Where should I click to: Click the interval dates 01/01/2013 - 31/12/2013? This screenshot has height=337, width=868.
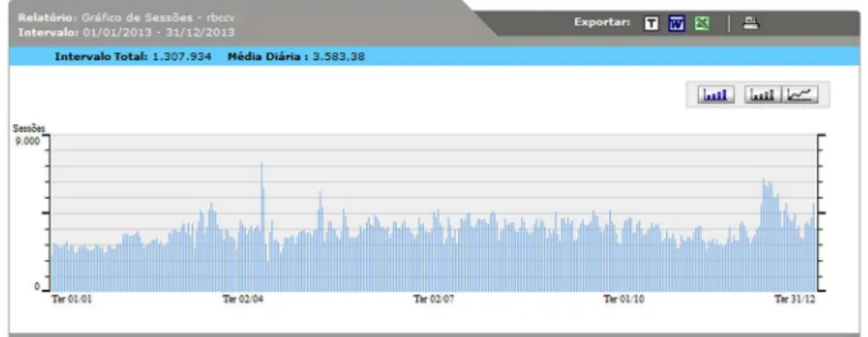159,33
